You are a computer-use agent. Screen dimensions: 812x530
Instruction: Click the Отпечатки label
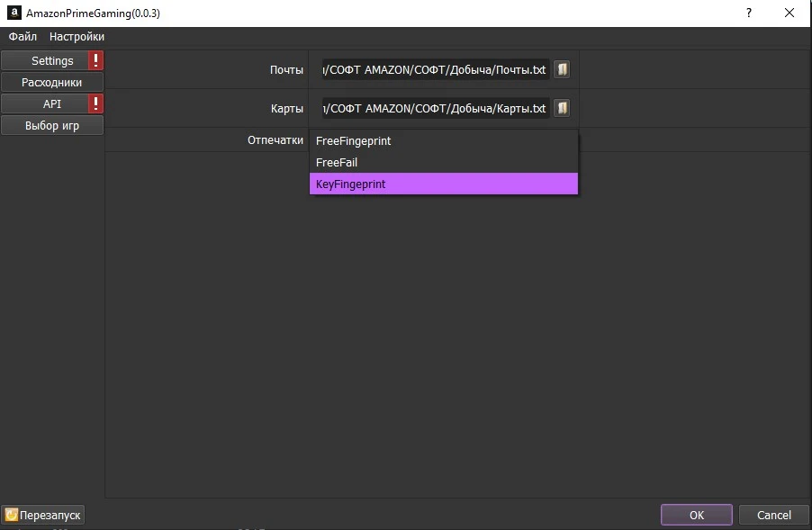pyautogui.click(x=275, y=140)
